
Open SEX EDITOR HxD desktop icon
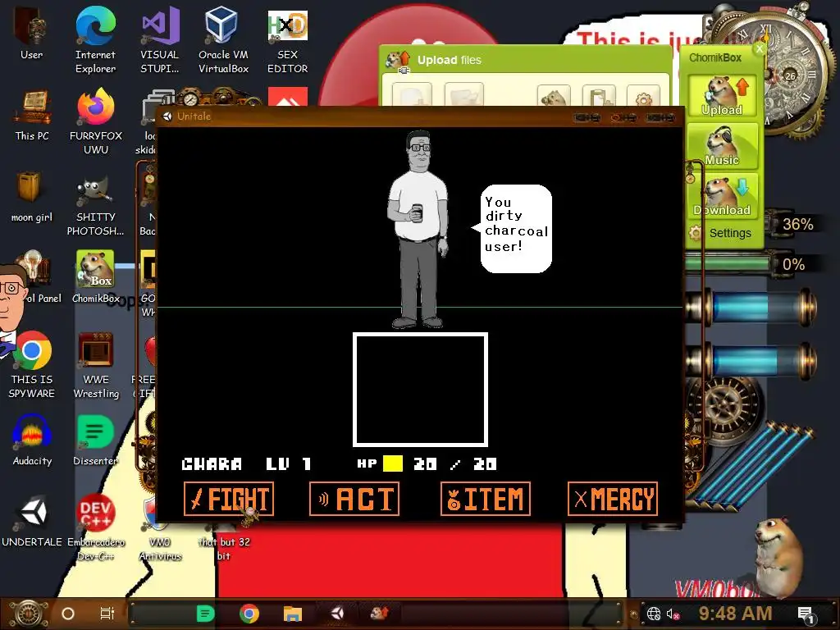click(288, 40)
